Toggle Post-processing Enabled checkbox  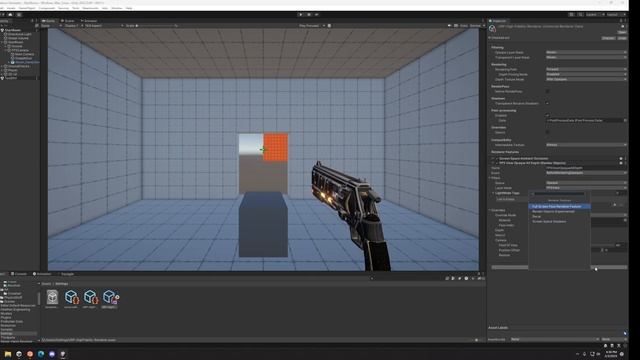tap(547, 116)
